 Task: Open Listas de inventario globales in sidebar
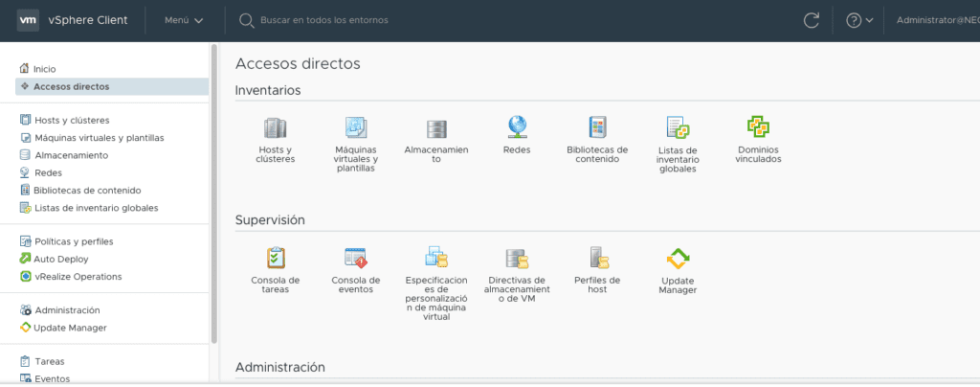89,208
